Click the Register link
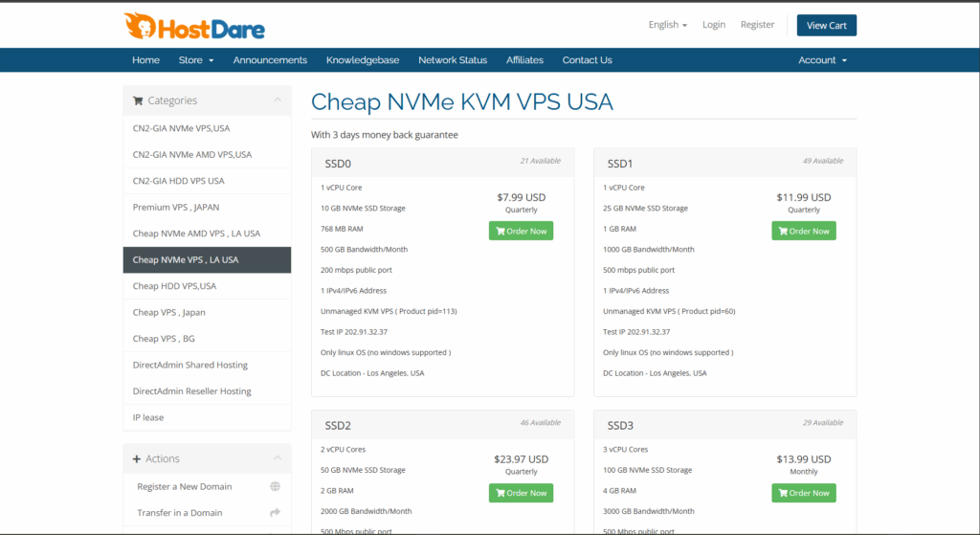 click(758, 24)
